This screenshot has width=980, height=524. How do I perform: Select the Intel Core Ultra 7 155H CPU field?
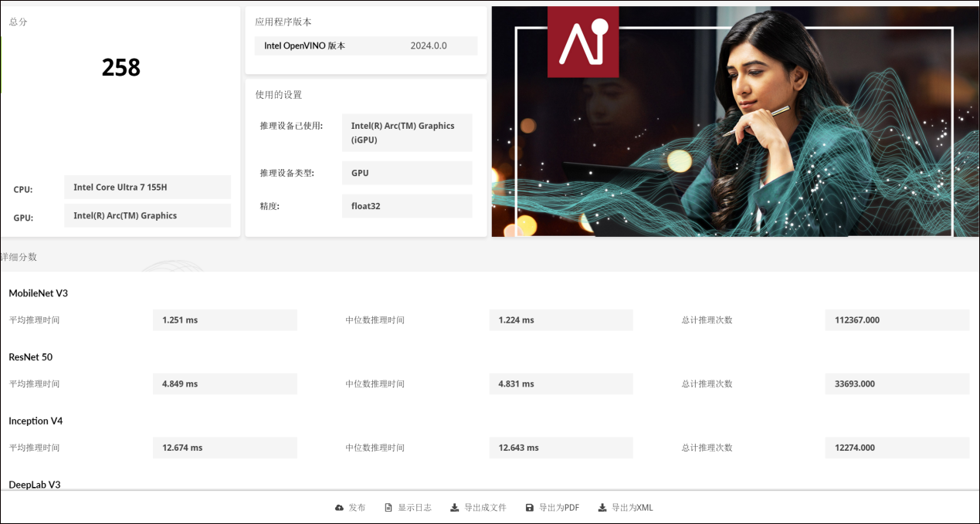tap(147, 188)
